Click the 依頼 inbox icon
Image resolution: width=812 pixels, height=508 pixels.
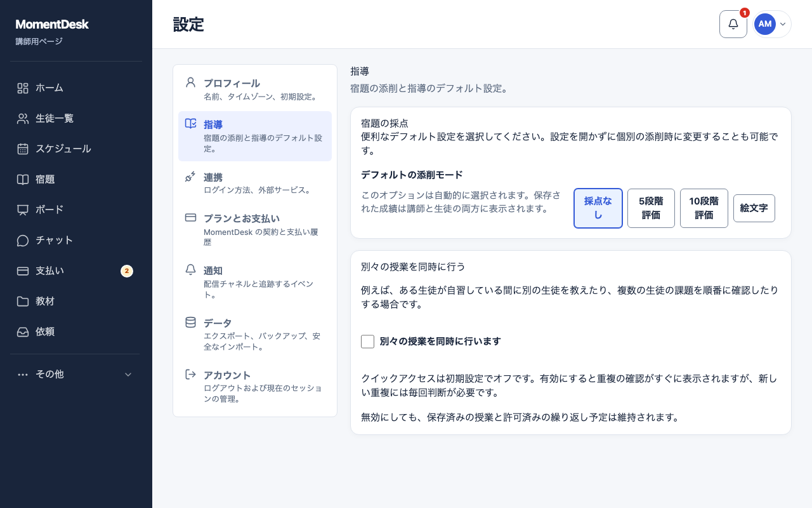23,331
